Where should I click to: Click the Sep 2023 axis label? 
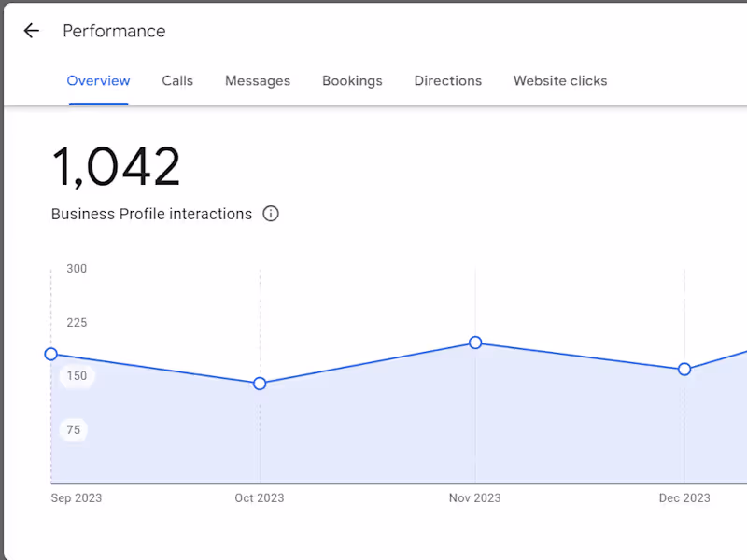tap(77, 498)
